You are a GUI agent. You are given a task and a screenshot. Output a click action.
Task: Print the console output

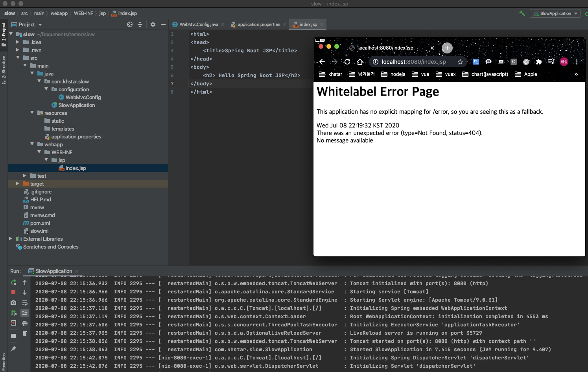[x=25, y=323]
